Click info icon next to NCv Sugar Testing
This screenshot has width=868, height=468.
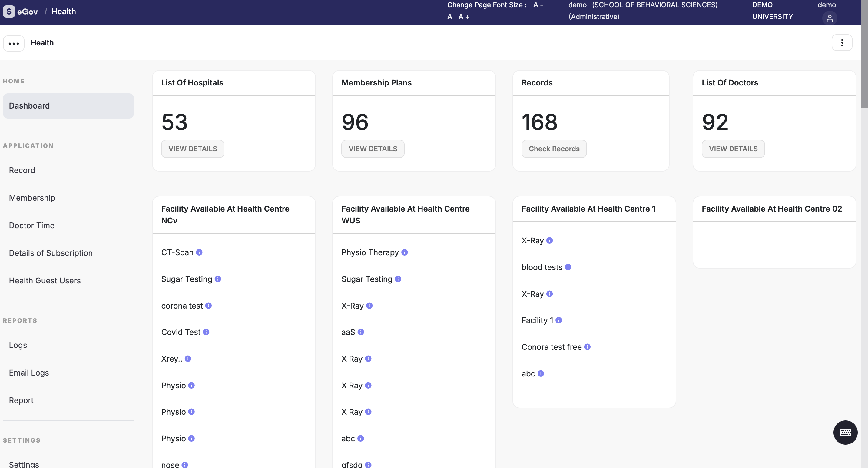(x=218, y=279)
